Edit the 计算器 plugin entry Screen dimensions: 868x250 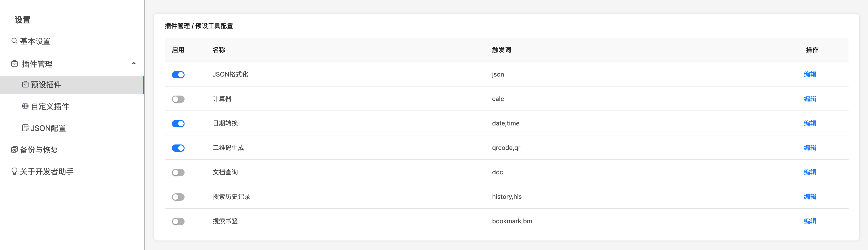pyautogui.click(x=810, y=99)
